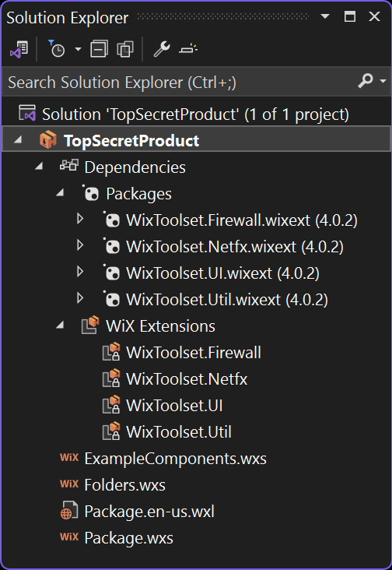
Task: Expand WixToolset.UI.wixext package node
Action: click(x=80, y=272)
